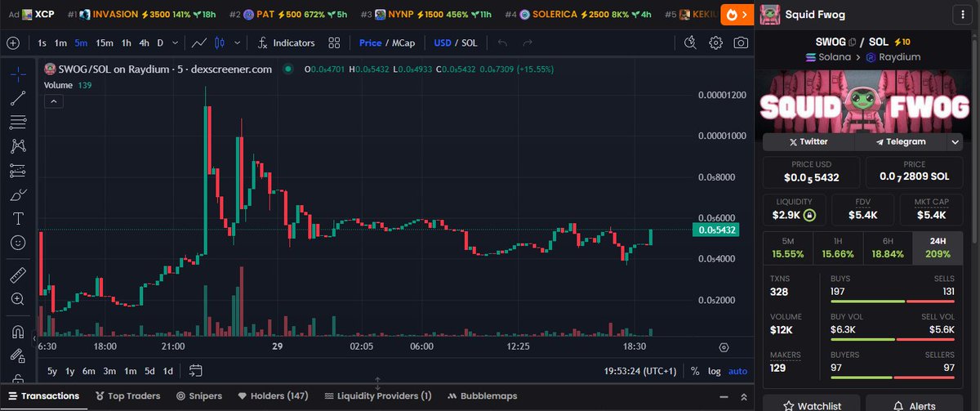Set chart range to 5d
Viewport: 980px width, 411px height.
click(149, 371)
